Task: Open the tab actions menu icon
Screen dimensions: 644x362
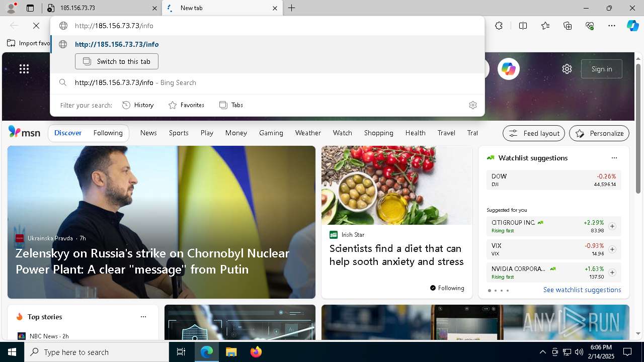Action: [30, 8]
